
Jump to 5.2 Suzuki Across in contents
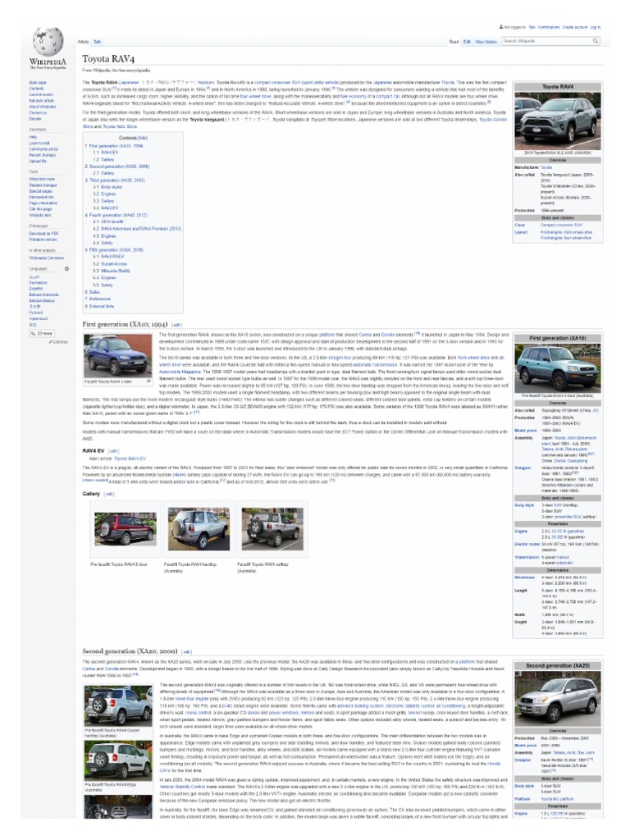click(x=110, y=264)
